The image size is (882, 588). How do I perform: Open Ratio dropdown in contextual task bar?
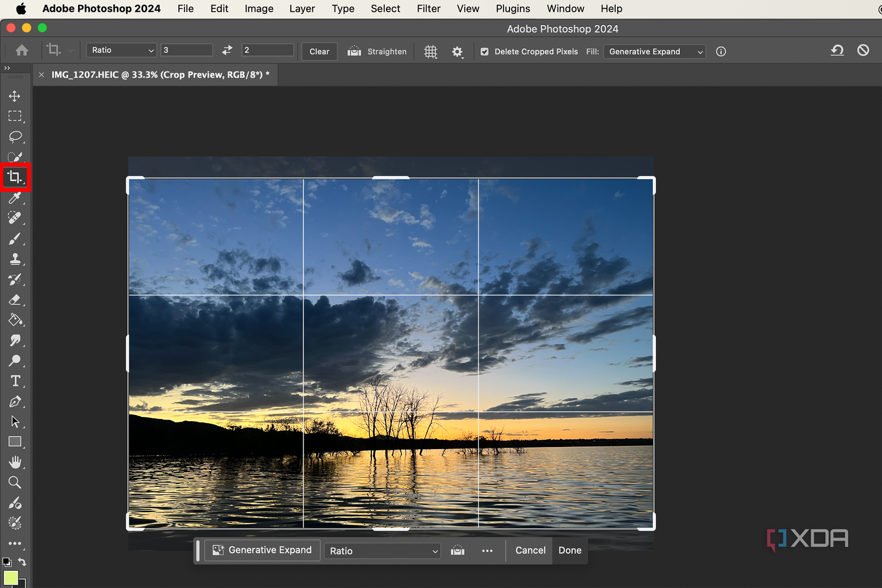(383, 551)
